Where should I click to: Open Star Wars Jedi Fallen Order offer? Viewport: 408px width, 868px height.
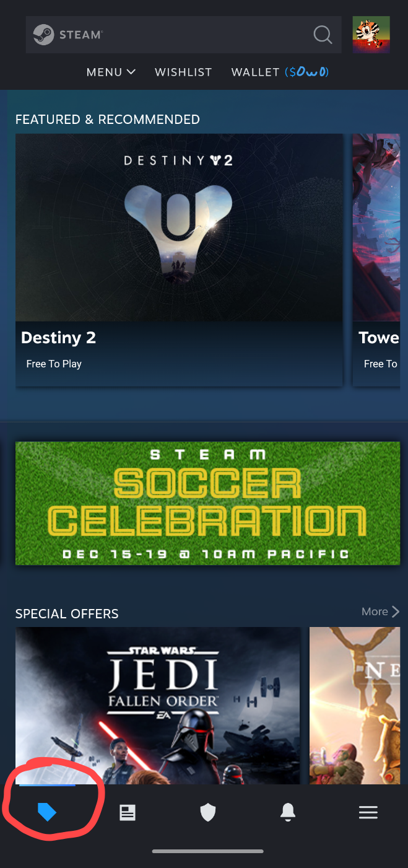coord(158,705)
